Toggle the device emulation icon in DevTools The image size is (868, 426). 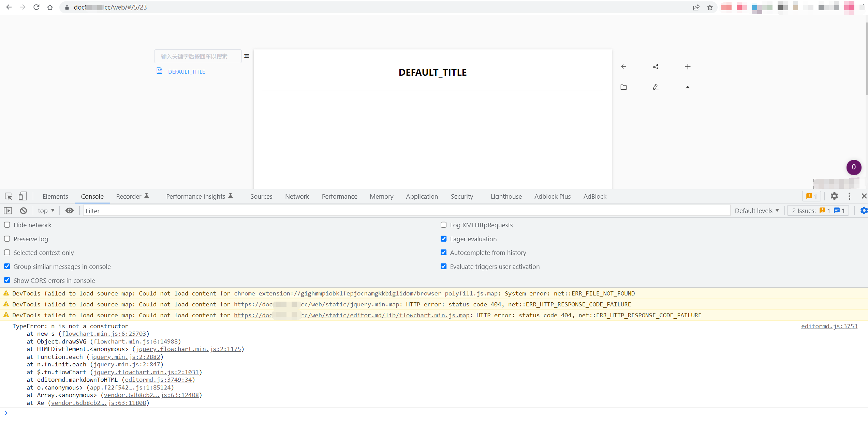[23, 196]
